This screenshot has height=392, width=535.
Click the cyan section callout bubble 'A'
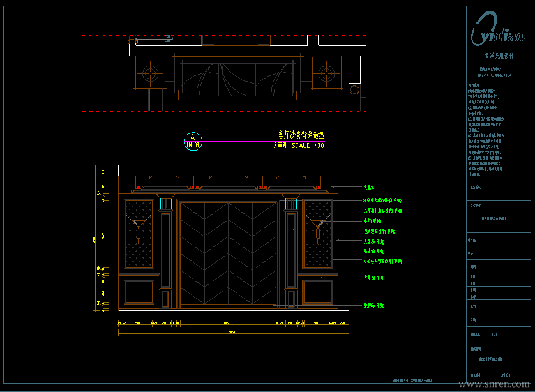tap(193, 142)
